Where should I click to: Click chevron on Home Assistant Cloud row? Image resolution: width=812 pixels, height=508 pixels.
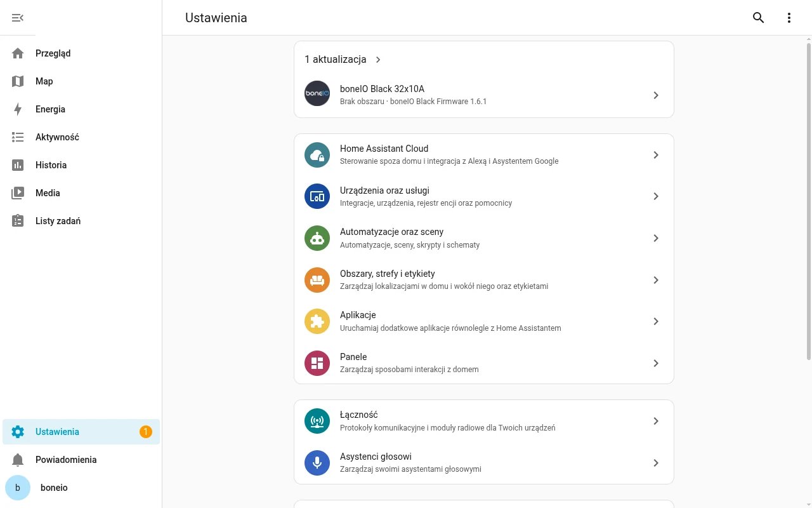click(656, 155)
